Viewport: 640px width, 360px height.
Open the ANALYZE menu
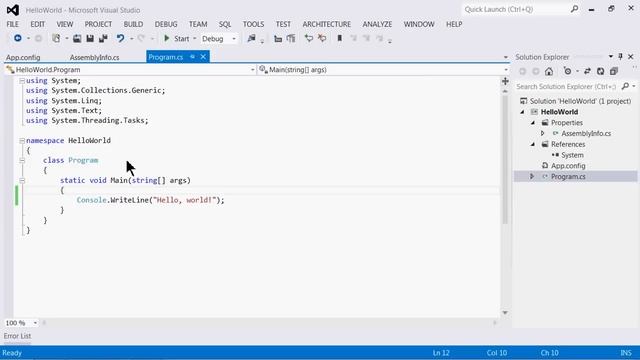coord(377,24)
